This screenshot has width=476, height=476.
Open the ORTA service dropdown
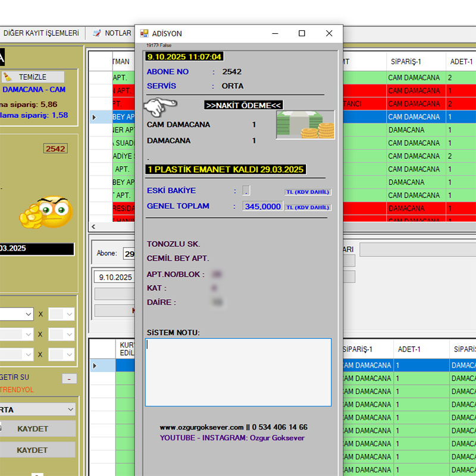(70, 409)
